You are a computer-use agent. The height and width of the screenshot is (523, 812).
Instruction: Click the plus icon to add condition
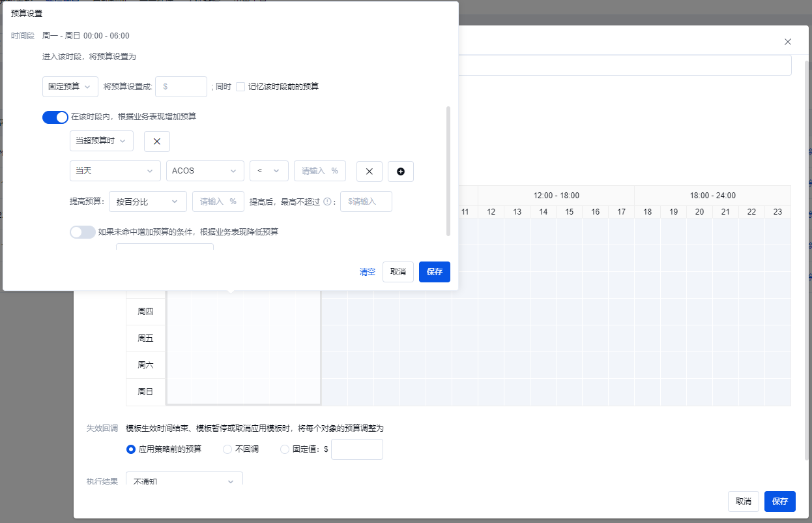click(x=400, y=171)
